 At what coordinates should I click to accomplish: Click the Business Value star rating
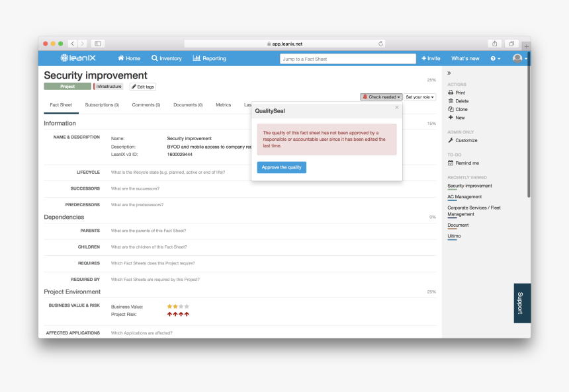coord(178,307)
